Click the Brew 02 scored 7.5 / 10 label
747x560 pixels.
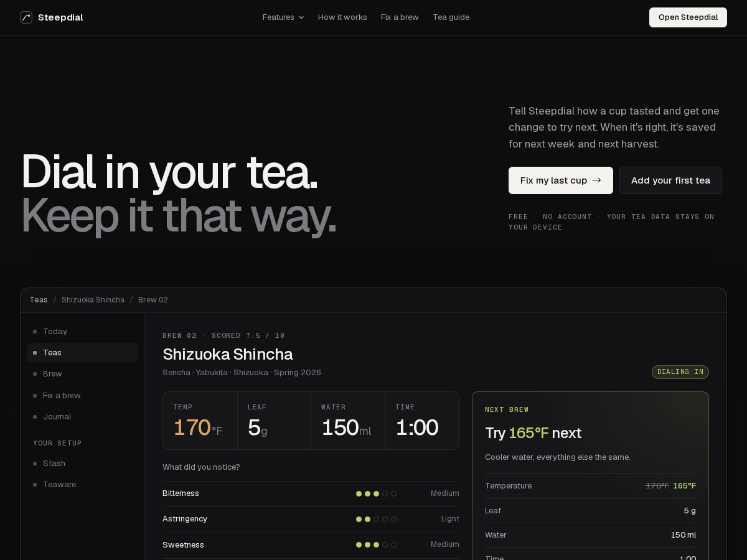pos(223,335)
